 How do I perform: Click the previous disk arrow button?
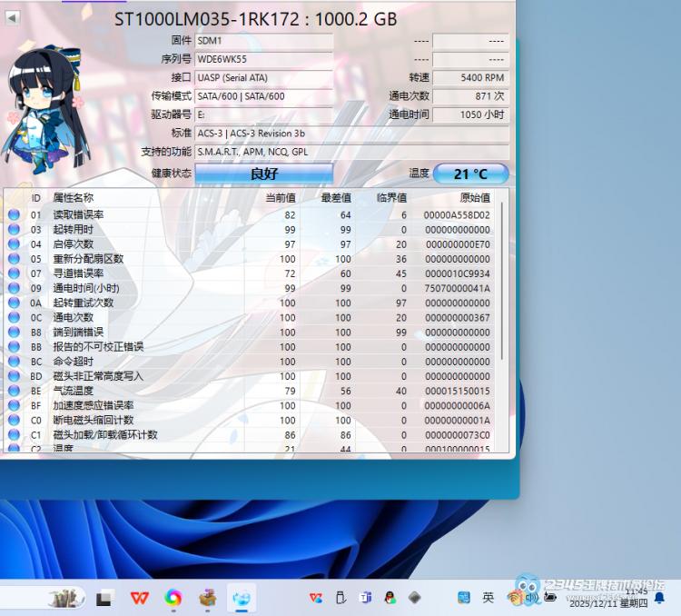pyautogui.click(x=13, y=18)
